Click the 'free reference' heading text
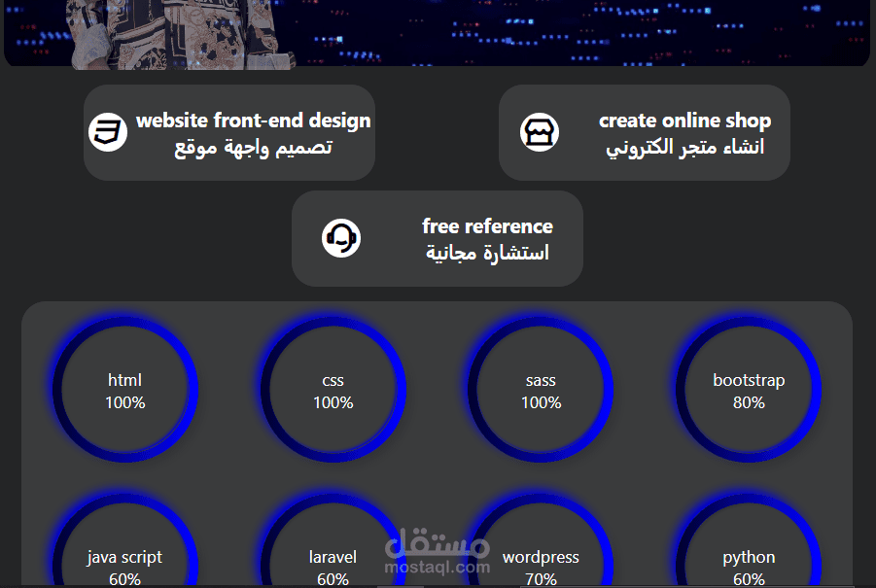876x588 pixels. coord(487,226)
